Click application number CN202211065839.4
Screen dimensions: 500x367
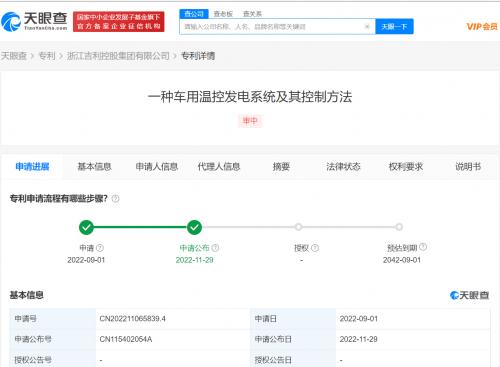[132, 319]
